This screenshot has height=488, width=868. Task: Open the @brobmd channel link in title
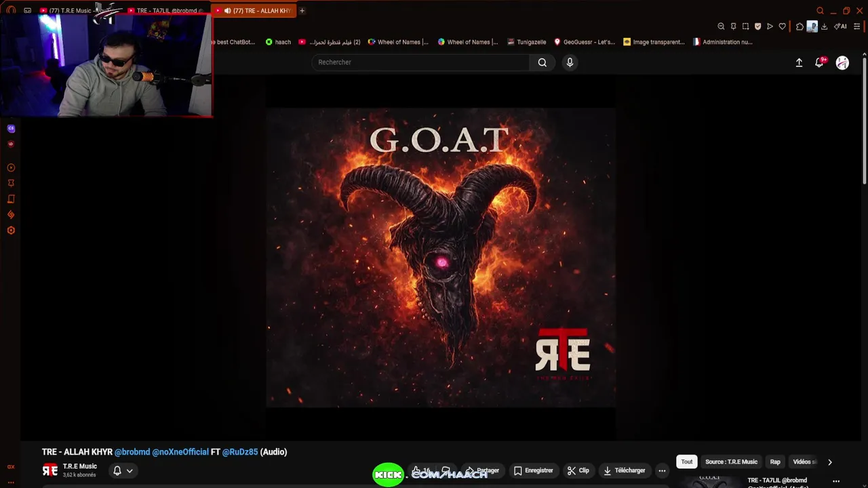(x=132, y=452)
